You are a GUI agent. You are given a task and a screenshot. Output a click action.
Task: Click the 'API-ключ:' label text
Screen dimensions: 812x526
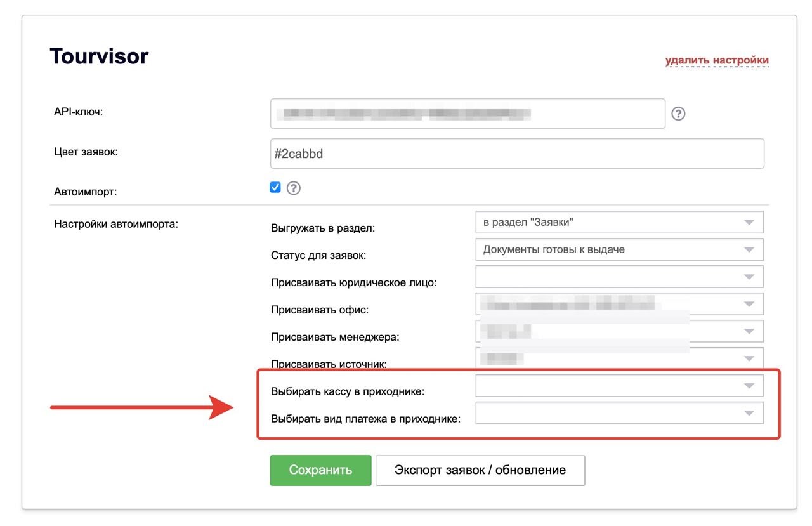click(79, 112)
